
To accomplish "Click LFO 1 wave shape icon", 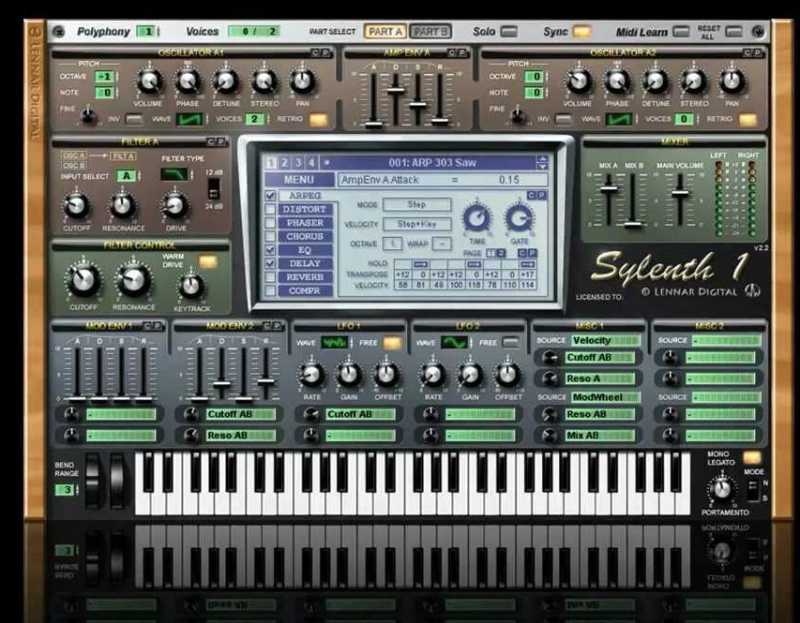I will (335, 343).
